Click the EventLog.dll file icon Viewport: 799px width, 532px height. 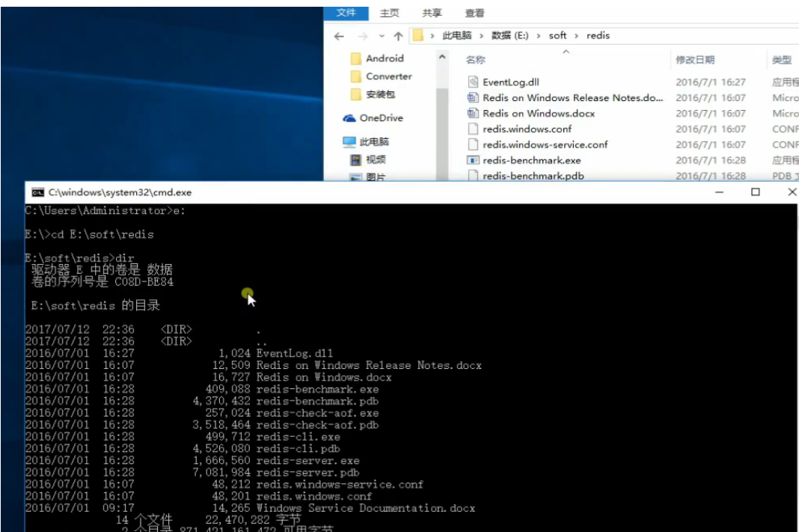click(473, 82)
